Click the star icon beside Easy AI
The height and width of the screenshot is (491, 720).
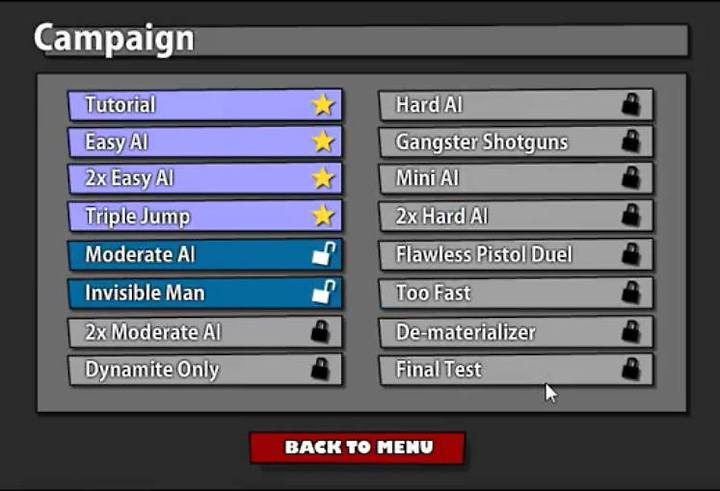coord(323,141)
